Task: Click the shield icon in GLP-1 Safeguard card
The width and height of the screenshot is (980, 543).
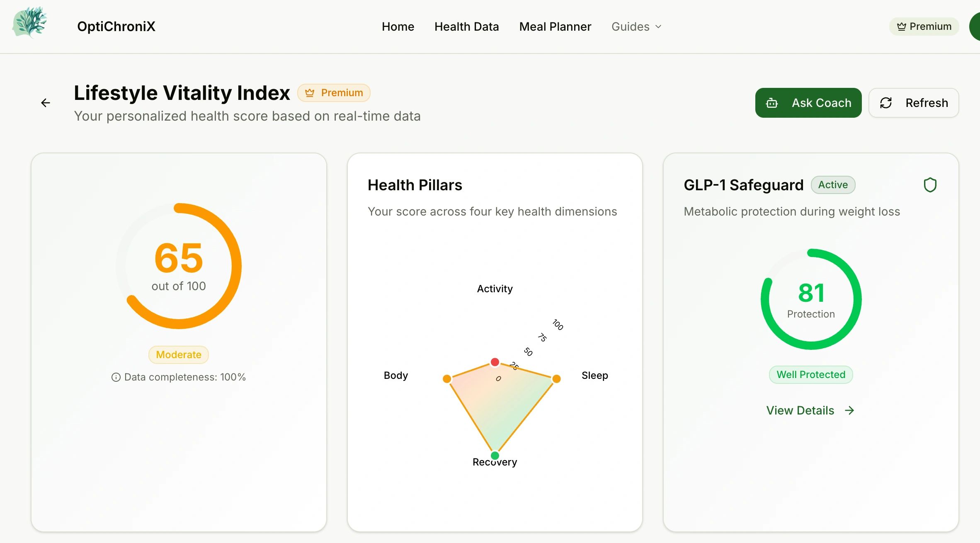Action: [930, 185]
